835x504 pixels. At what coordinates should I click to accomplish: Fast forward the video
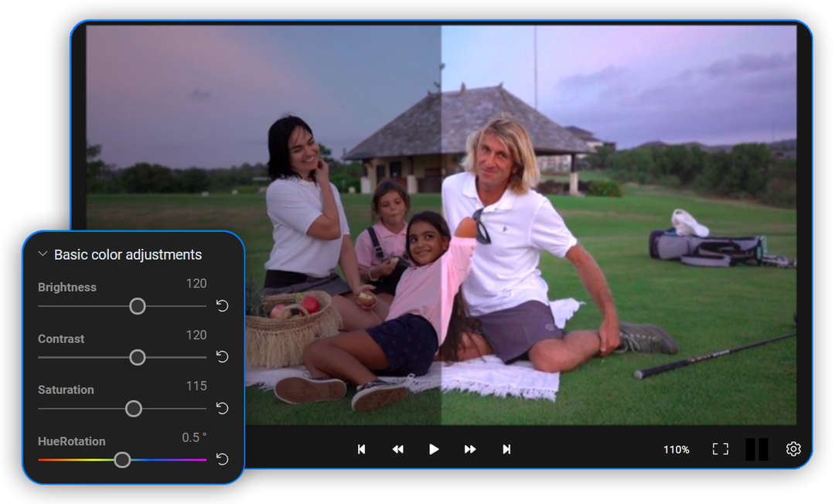[470, 448]
